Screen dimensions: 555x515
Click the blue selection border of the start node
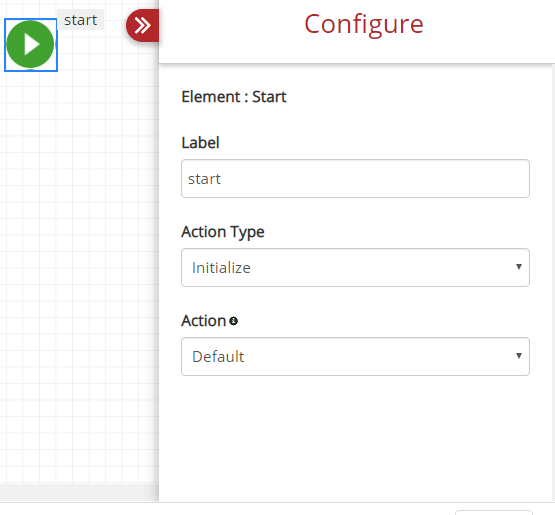click(31, 71)
